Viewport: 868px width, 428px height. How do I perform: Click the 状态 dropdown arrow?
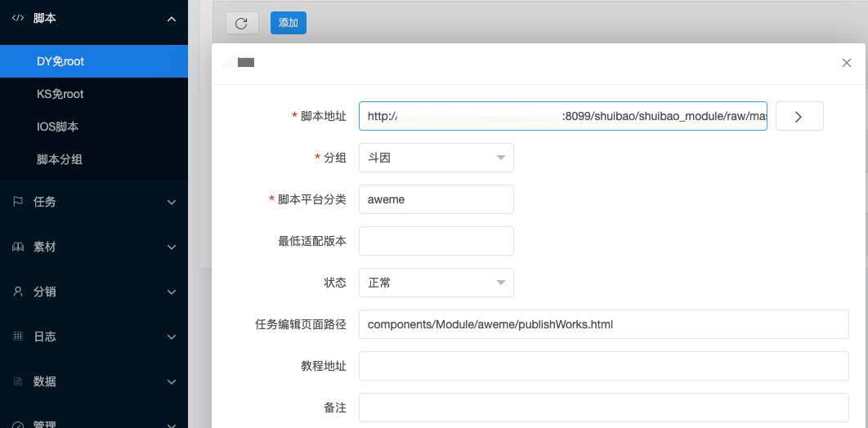[x=500, y=283]
